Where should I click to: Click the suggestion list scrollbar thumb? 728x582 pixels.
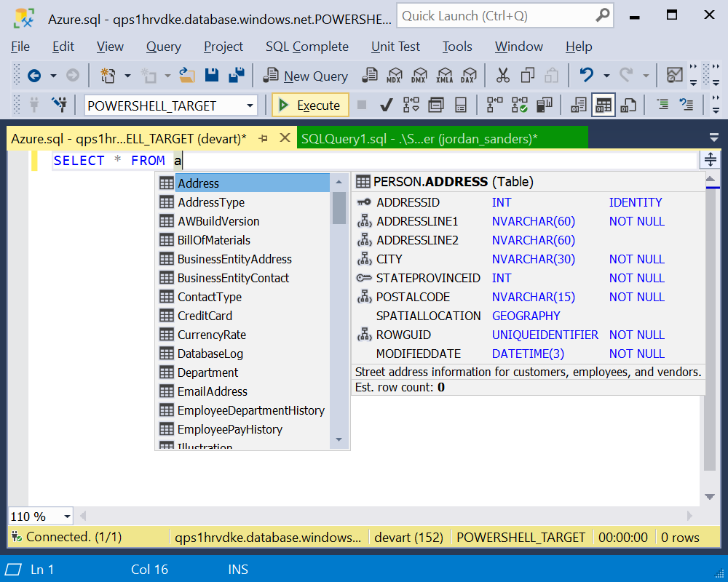pos(339,208)
